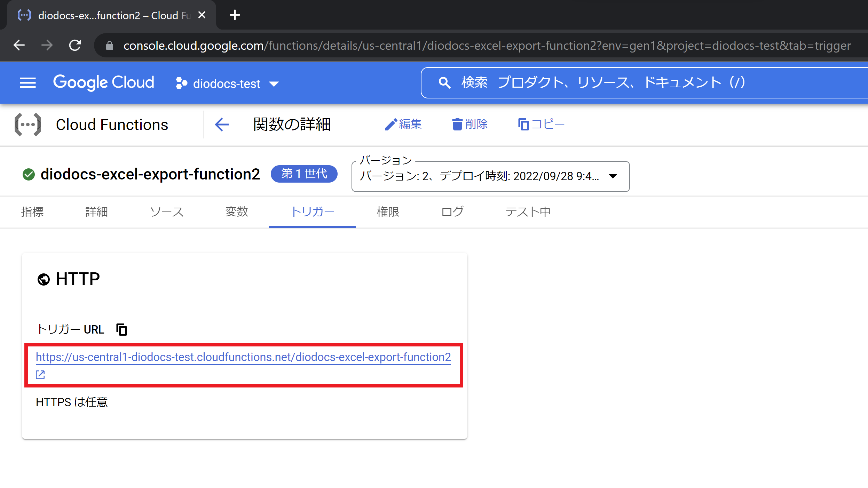Image resolution: width=868 pixels, height=488 pixels.
Task: Select the トリガー tab
Action: click(x=313, y=212)
